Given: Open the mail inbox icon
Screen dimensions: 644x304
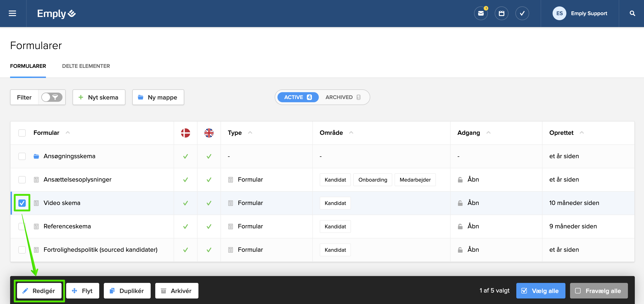Looking at the screenshot, I should (480, 14).
